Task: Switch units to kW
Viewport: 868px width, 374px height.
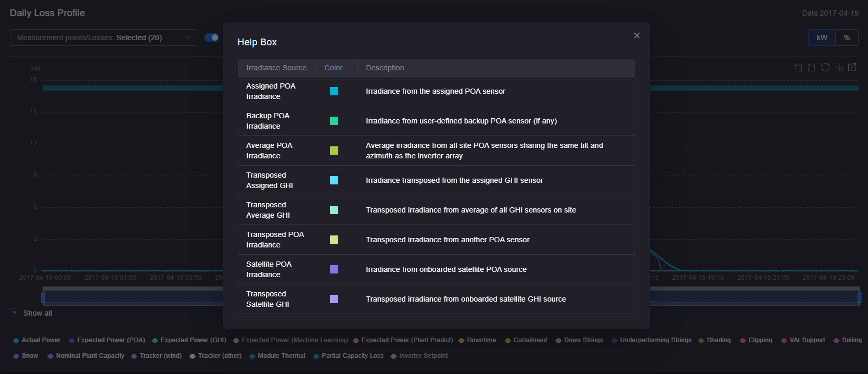Action: 822,38
